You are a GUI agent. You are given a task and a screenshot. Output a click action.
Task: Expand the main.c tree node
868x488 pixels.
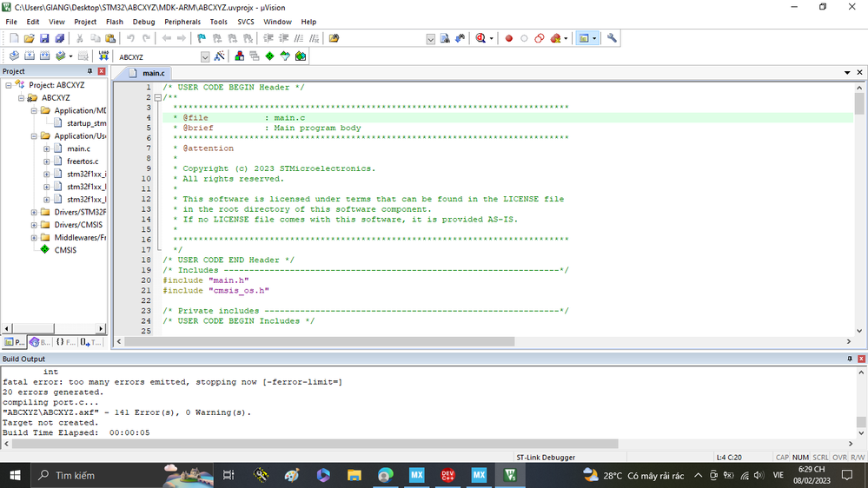coord(47,148)
